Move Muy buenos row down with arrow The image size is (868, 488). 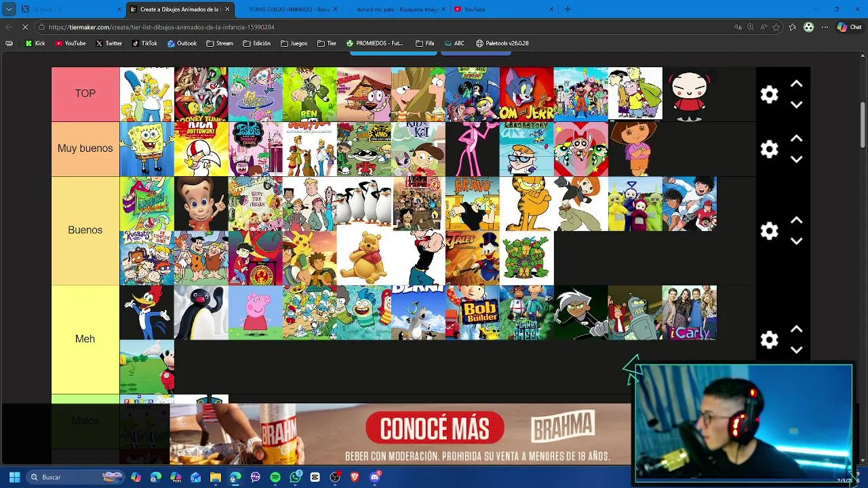[797, 159]
